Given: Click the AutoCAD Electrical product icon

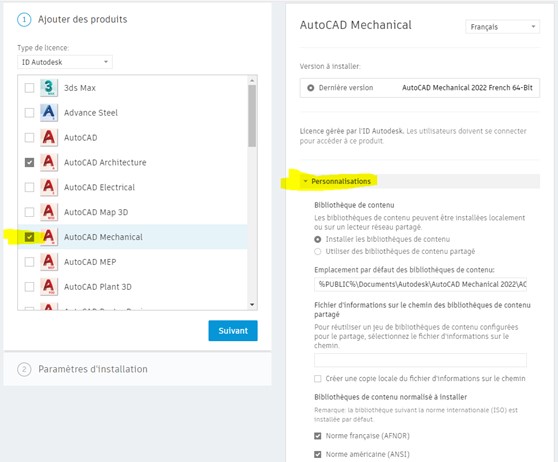Looking at the screenshot, I should click(49, 187).
